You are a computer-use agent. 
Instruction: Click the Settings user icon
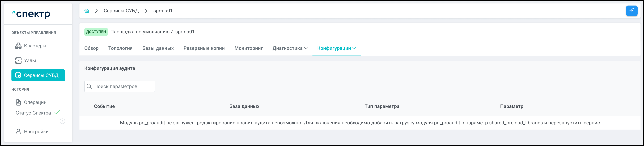(x=18, y=131)
